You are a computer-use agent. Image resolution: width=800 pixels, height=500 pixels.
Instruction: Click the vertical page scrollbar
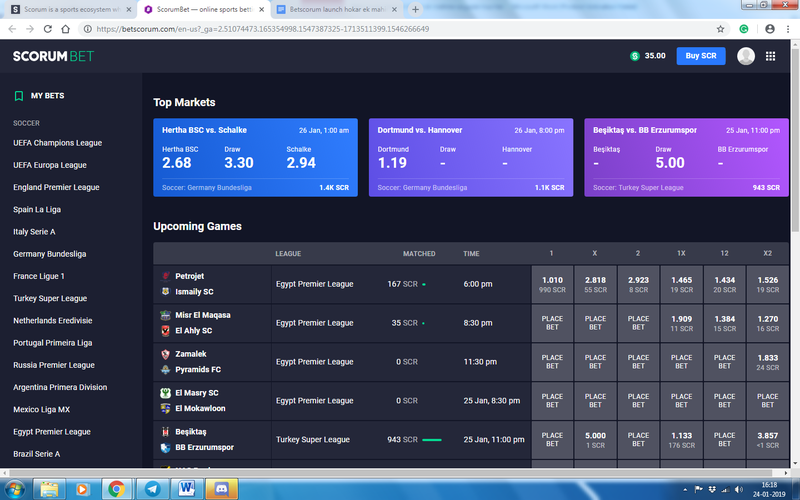pyautogui.click(x=795, y=140)
